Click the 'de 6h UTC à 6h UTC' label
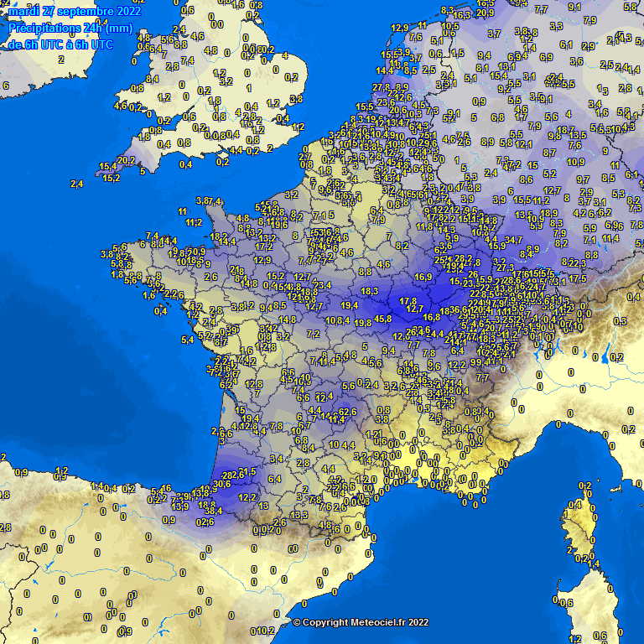The height and width of the screenshot is (644, 644). [60, 44]
